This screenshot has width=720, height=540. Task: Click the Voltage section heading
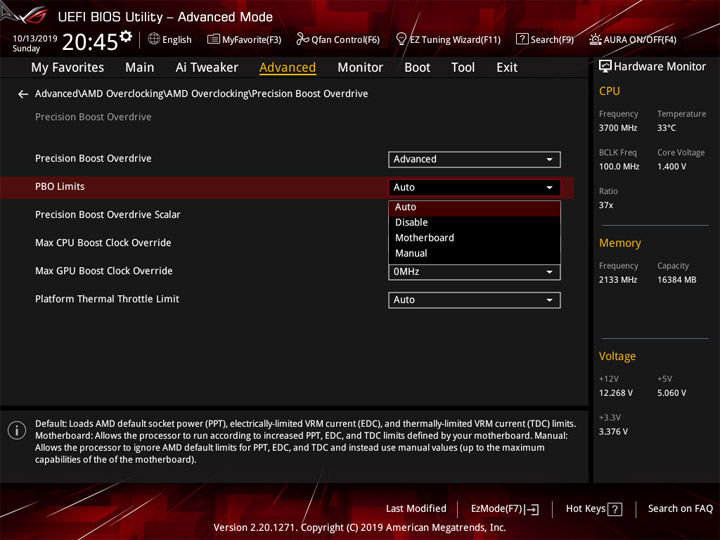tap(617, 356)
